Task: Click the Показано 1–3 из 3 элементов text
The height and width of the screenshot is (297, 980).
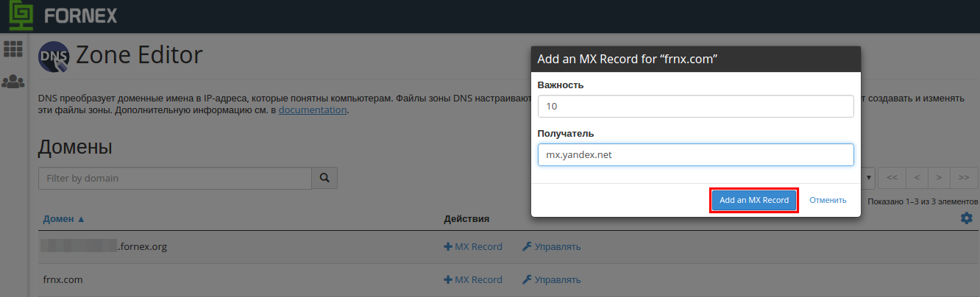Action: pyautogui.click(x=923, y=201)
